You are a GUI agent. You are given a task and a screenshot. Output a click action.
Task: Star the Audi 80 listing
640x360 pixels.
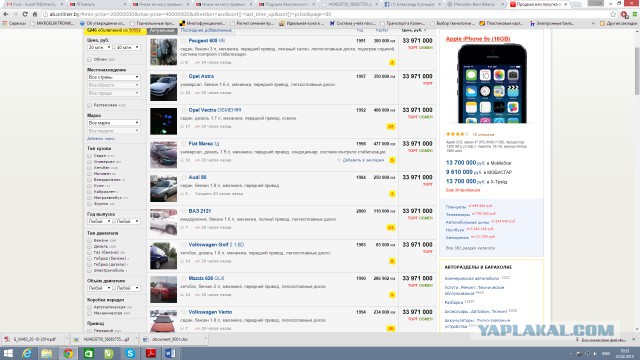tap(184, 177)
